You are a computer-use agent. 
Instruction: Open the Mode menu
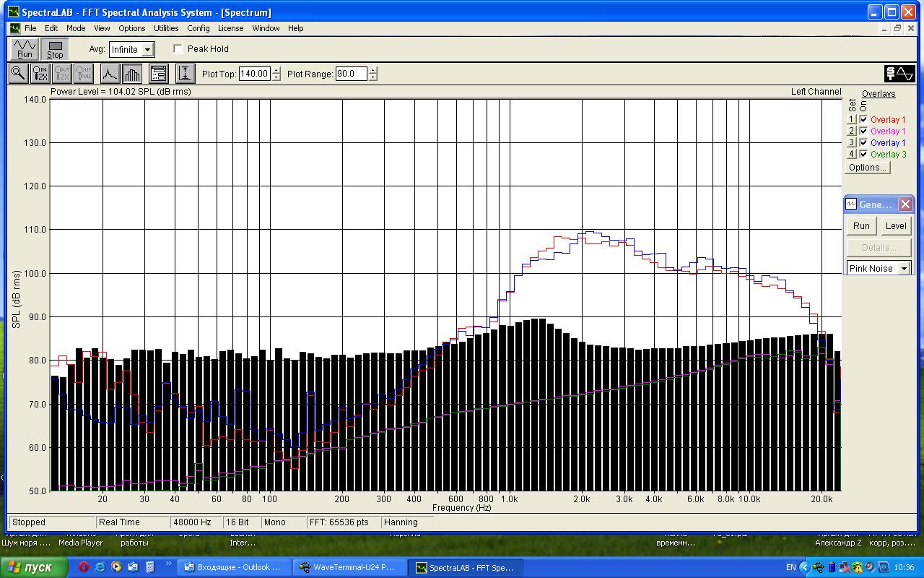[x=76, y=28]
